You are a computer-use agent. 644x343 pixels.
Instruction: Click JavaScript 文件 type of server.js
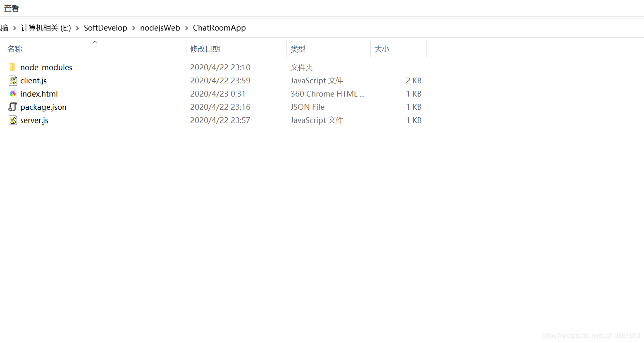tap(317, 120)
